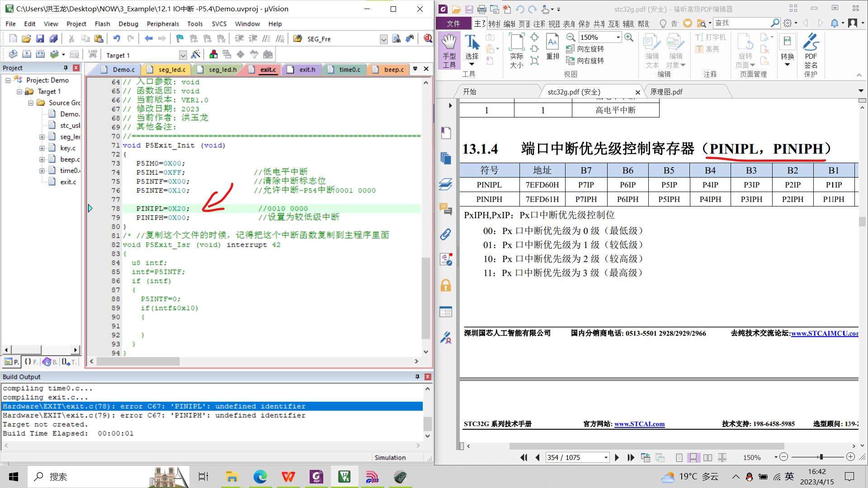The image size is (868, 488).
Task: Expand the key.c tree node
Action: (x=42, y=148)
